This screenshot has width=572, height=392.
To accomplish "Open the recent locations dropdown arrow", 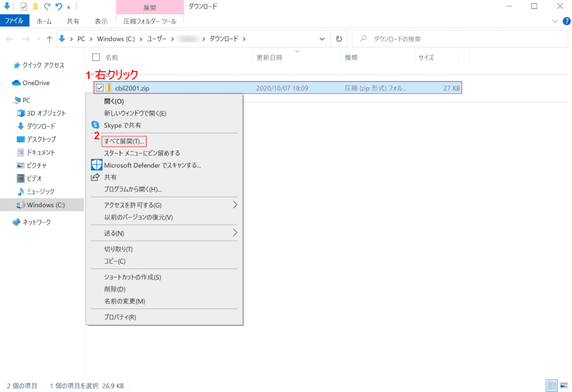I will [38, 39].
